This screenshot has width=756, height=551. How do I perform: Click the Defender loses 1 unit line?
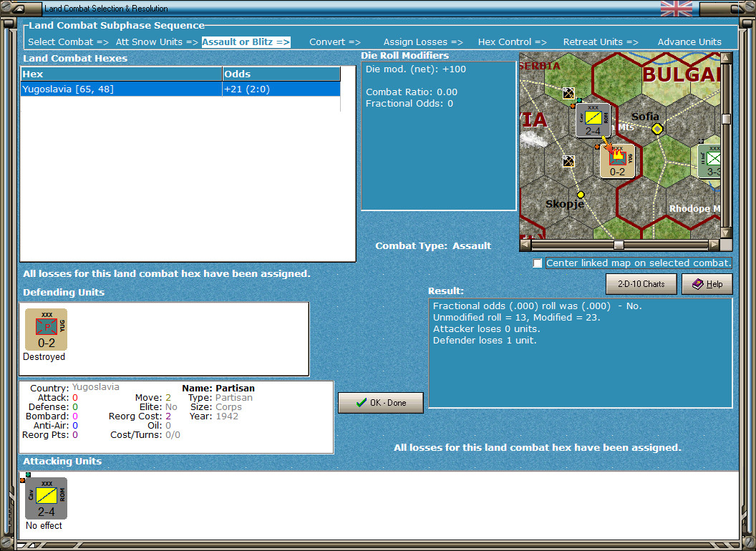pyautogui.click(x=485, y=341)
